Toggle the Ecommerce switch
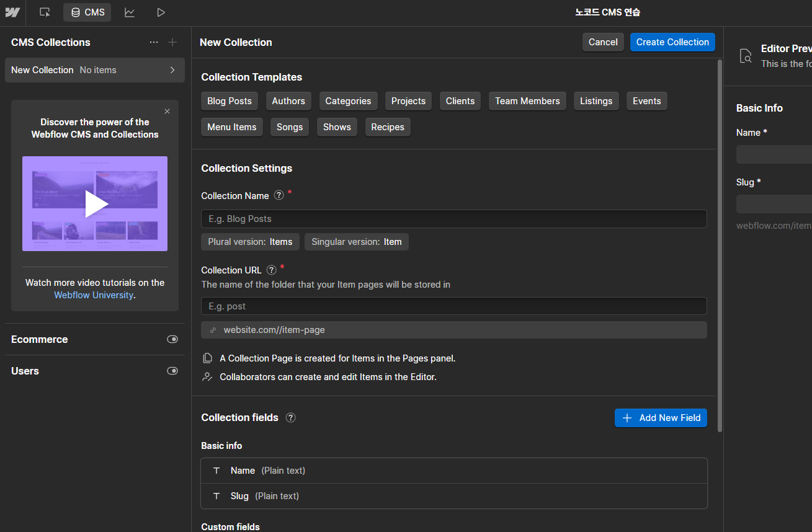 (172, 339)
